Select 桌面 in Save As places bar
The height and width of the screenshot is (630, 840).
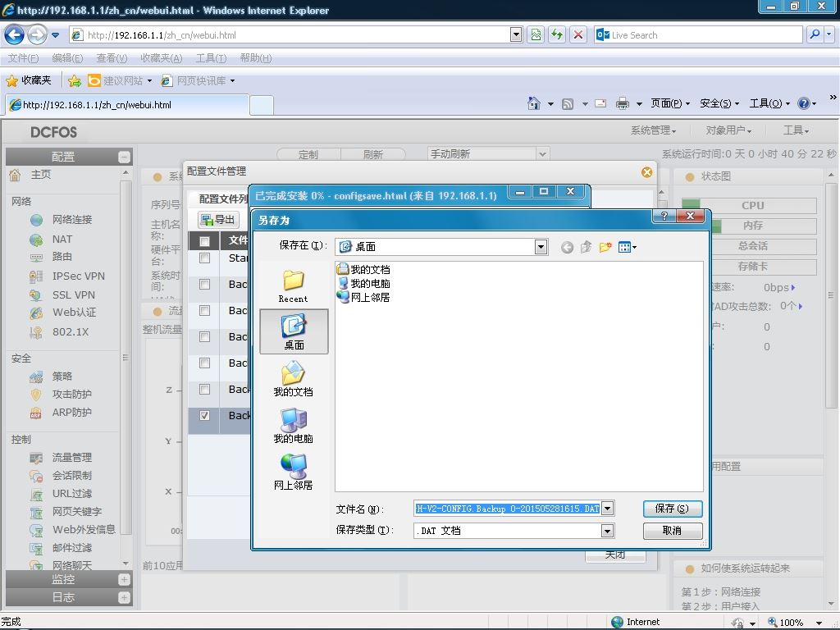click(294, 331)
